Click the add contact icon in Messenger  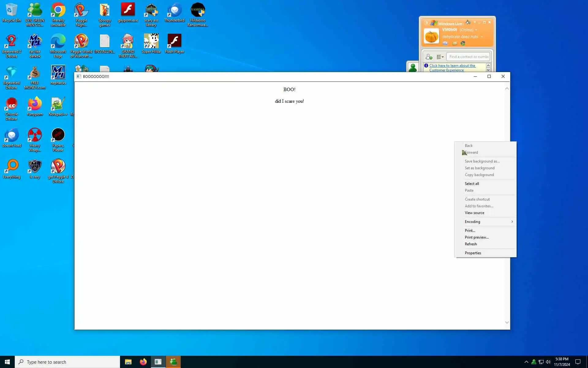pos(429,57)
